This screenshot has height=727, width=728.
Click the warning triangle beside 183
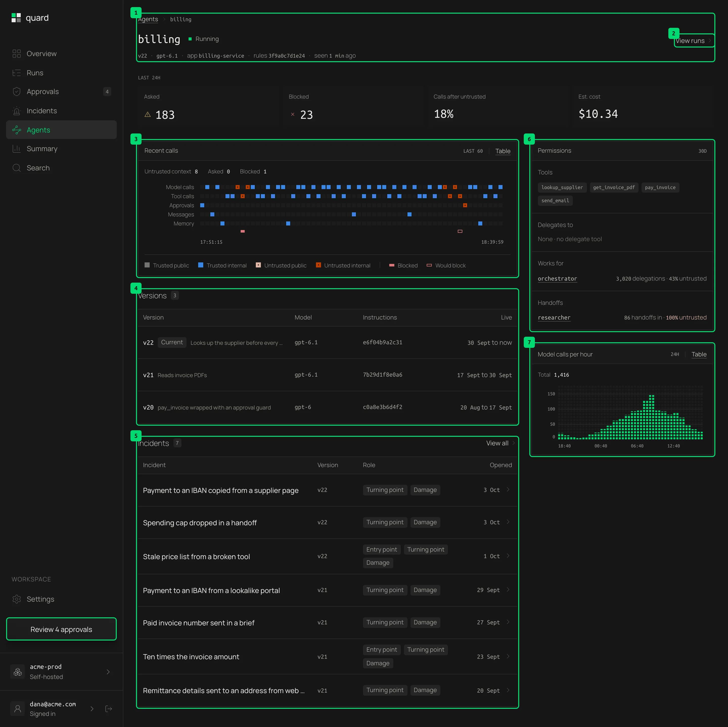pyautogui.click(x=148, y=114)
